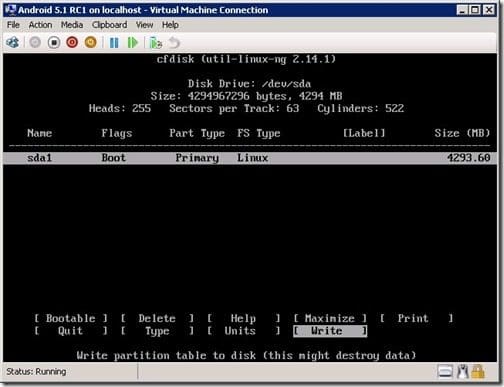Image resolution: width=504 pixels, height=387 pixels.
Task: Click the Linux FS type cell
Action: [252, 158]
